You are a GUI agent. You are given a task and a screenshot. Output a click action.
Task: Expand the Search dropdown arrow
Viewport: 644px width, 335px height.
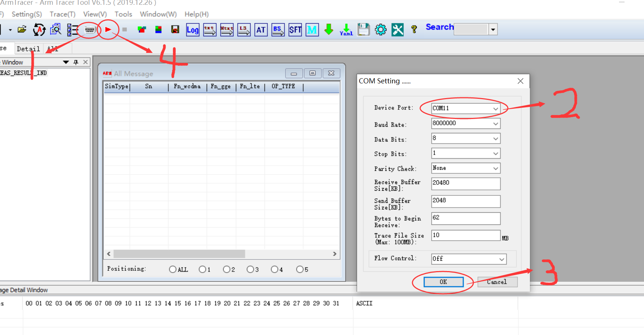[493, 29]
